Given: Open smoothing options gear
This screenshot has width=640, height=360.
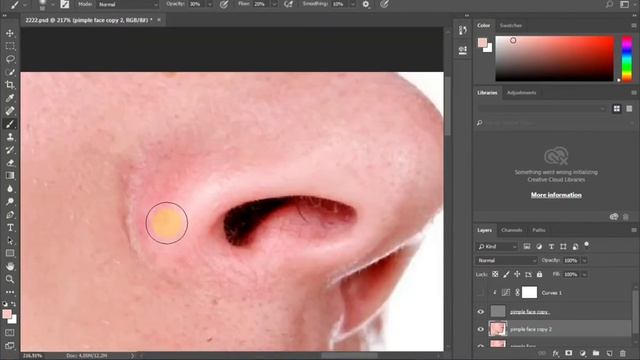Looking at the screenshot, I should click(366, 4).
